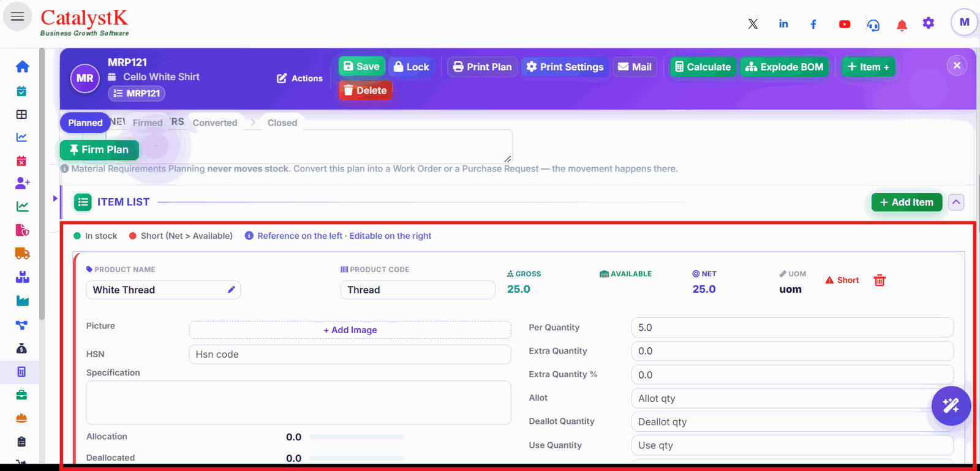This screenshot has width=980, height=471.
Task: Open the money bag sidebar module
Action: [x=22, y=349]
